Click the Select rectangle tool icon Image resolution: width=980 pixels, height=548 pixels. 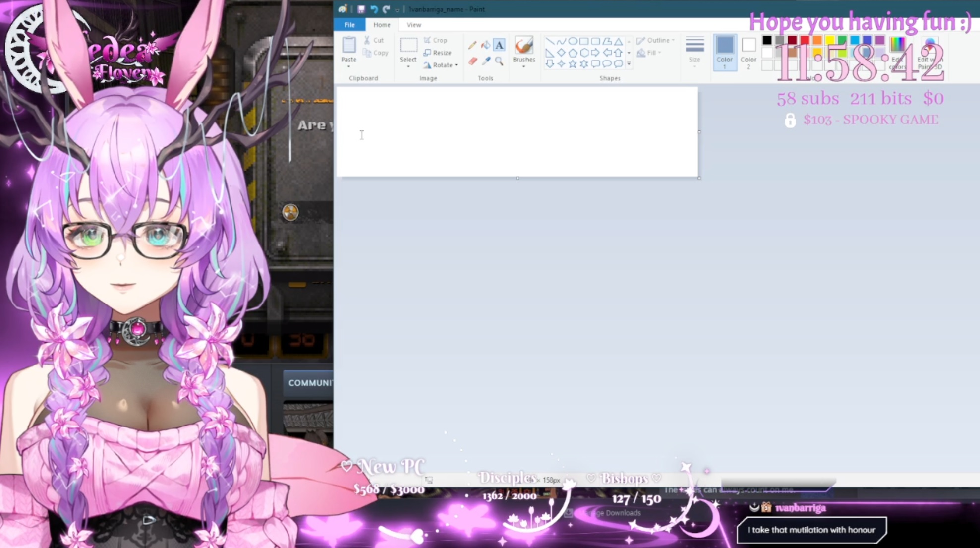pos(408,45)
